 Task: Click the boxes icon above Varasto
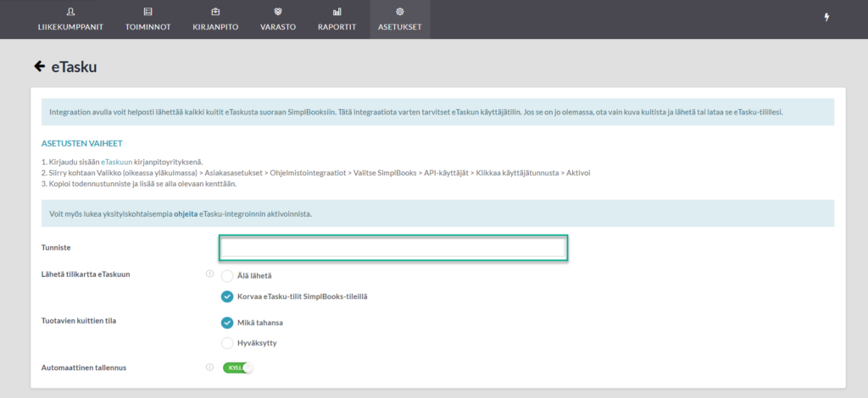pyautogui.click(x=278, y=12)
